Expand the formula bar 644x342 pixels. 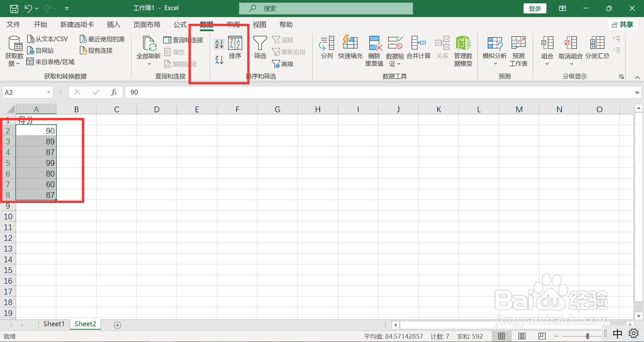(637, 92)
